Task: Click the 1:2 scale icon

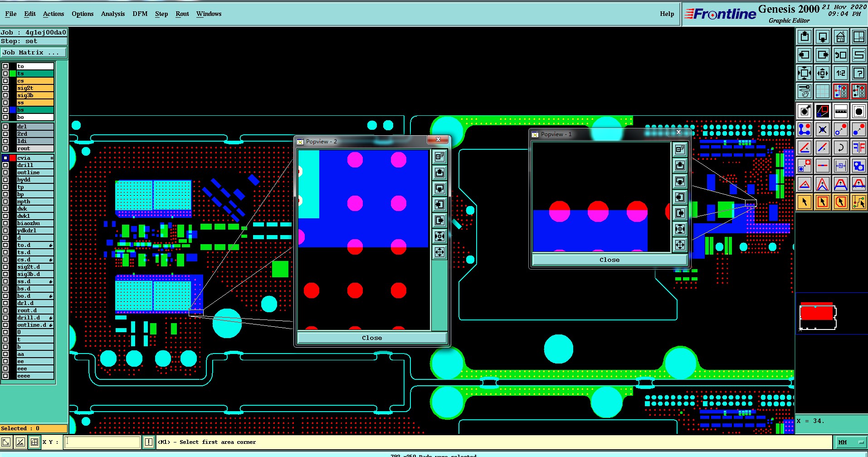Action: (x=841, y=73)
